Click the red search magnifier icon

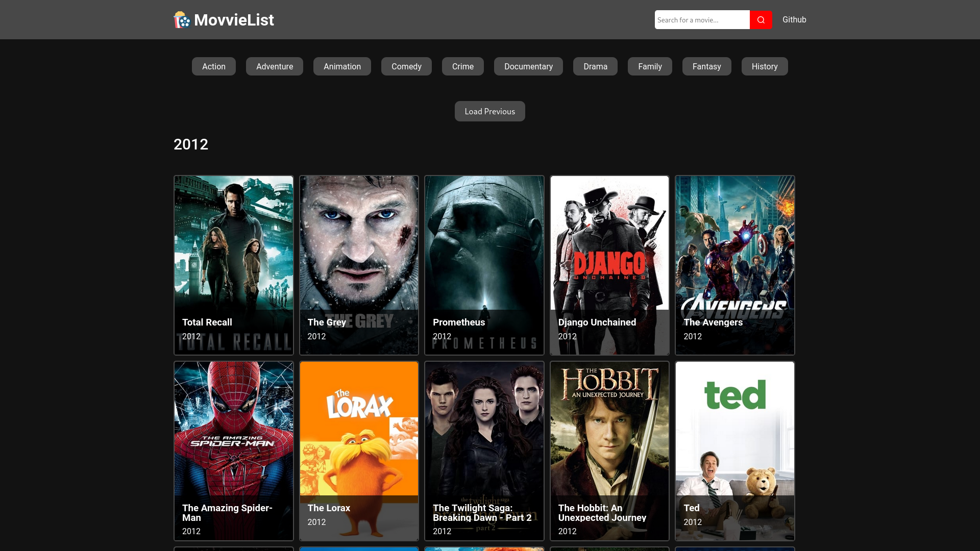pyautogui.click(x=761, y=20)
